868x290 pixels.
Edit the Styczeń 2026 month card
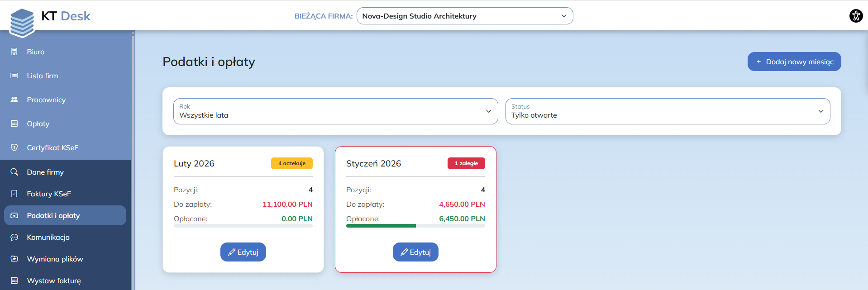point(415,252)
